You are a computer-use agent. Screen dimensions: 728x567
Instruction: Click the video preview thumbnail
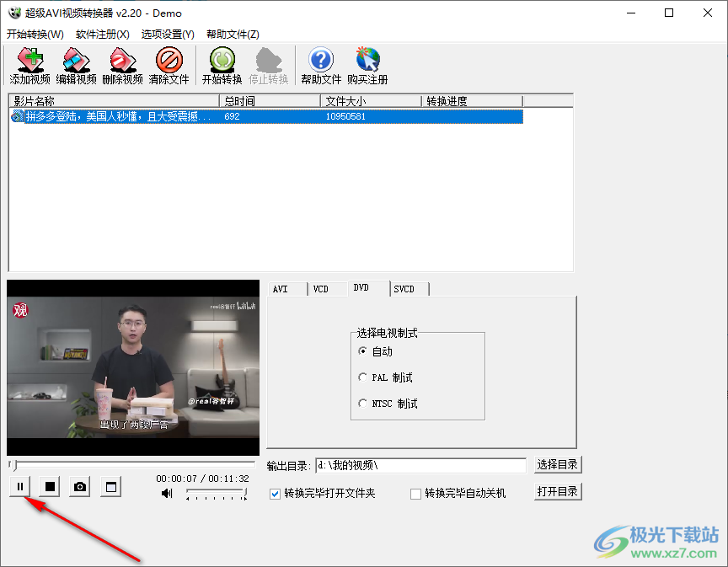point(133,367)
